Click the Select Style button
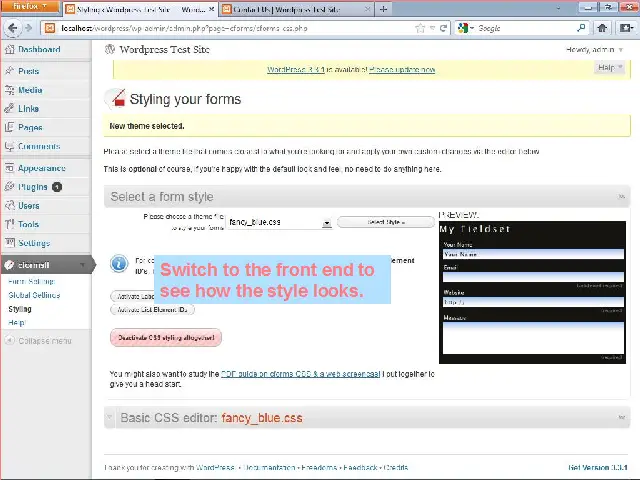Image resolution: width=640 pixels, height=480 pixels. (386, 222)
